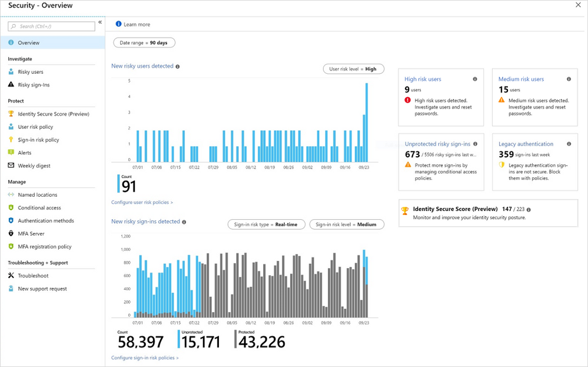The image size is (588, 367).
Task: Open Conditional access via its icon
Action: point(12,207)
